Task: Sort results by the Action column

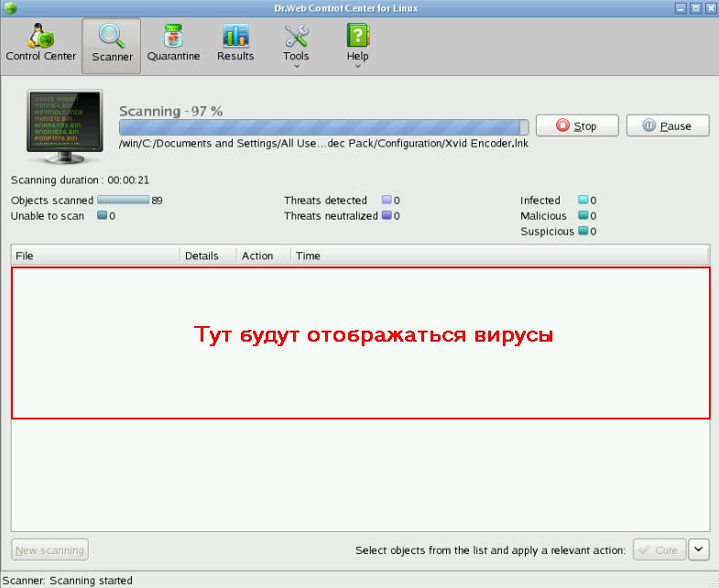Action: pyautogui.click(x=264, y=256)
